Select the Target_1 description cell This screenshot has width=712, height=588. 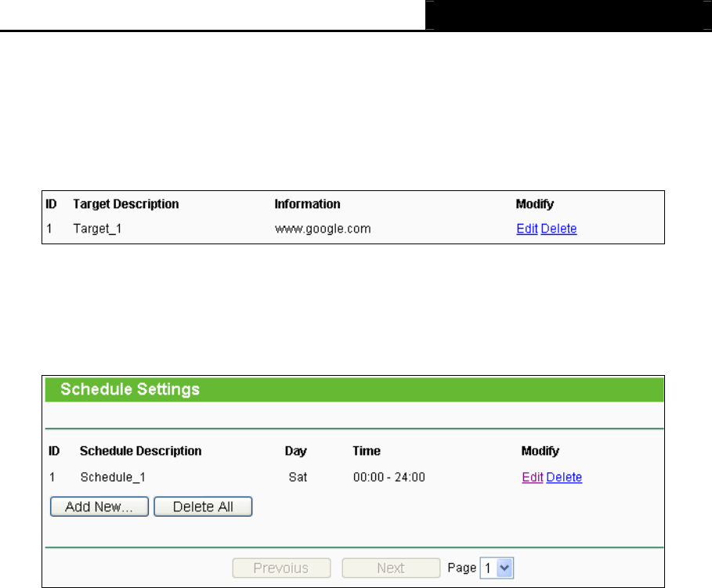(x=97, y=229)
